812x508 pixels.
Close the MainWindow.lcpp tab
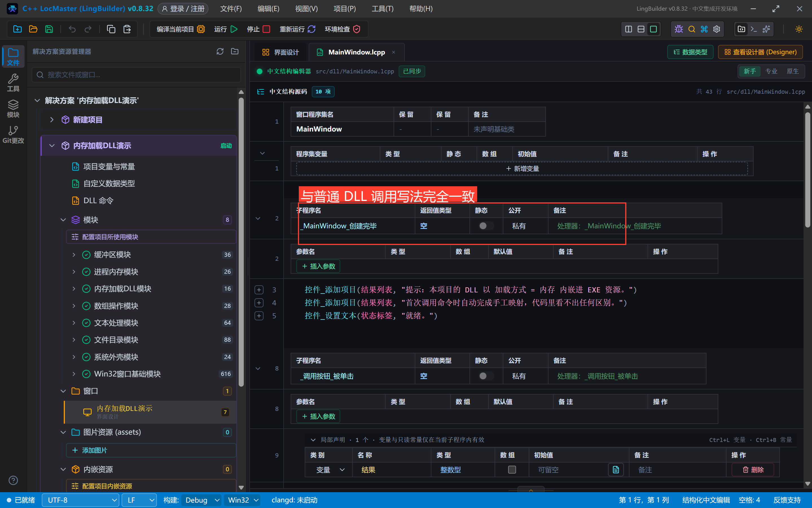coord(394,52)
